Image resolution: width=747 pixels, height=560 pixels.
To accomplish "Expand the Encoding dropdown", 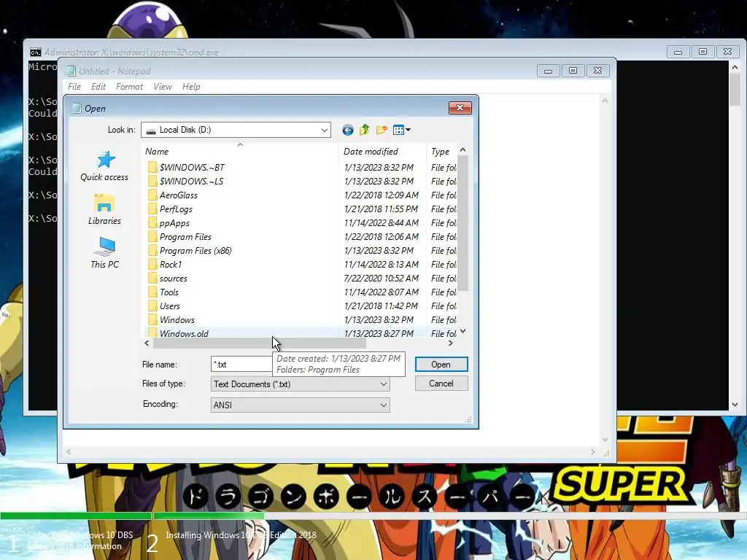I will pos(384,405).
